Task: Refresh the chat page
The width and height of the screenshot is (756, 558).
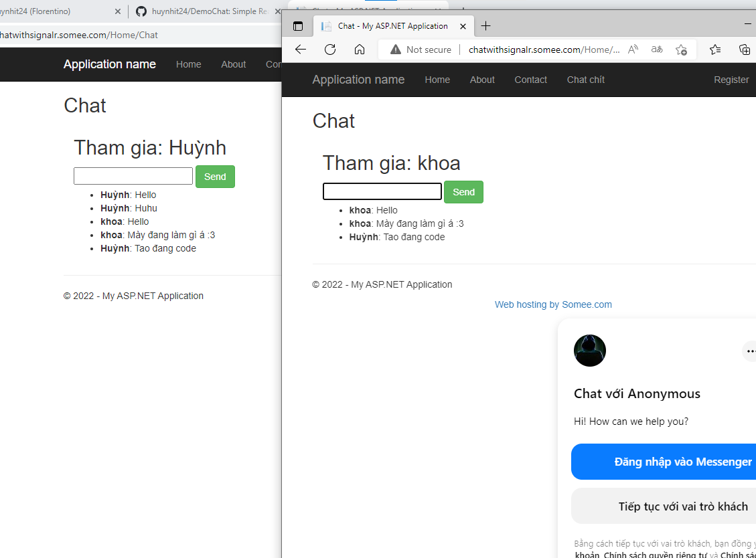Action: coord(329,49)
